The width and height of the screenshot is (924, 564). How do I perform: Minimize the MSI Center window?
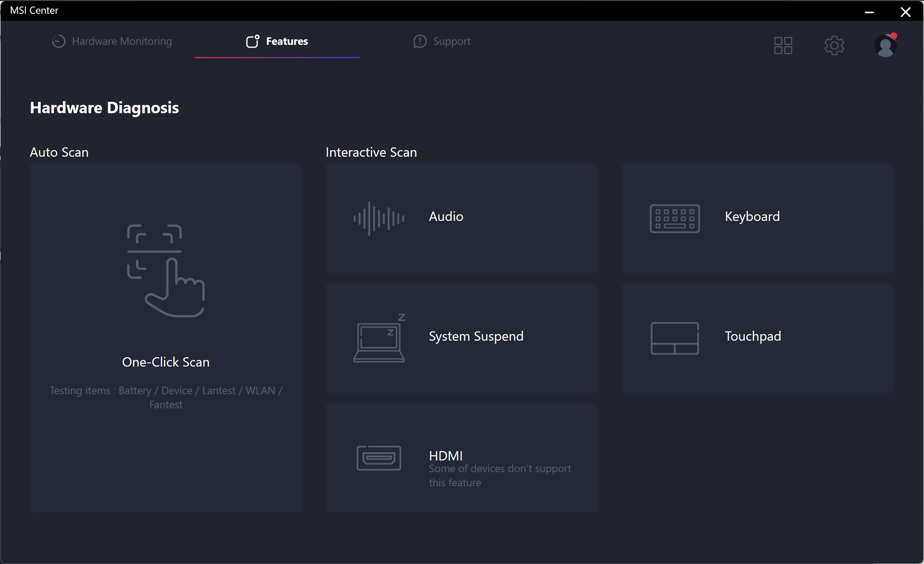[x=869, y=12]
